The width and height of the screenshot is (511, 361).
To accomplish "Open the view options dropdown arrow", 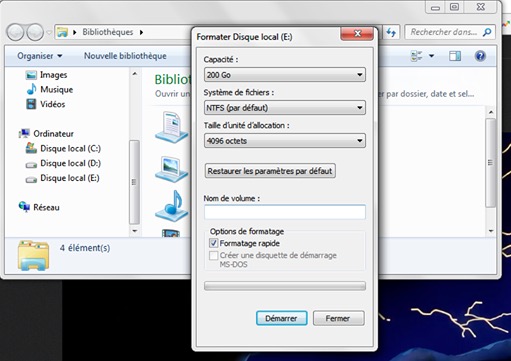I will pyautogui.click(x=431, y=56).
